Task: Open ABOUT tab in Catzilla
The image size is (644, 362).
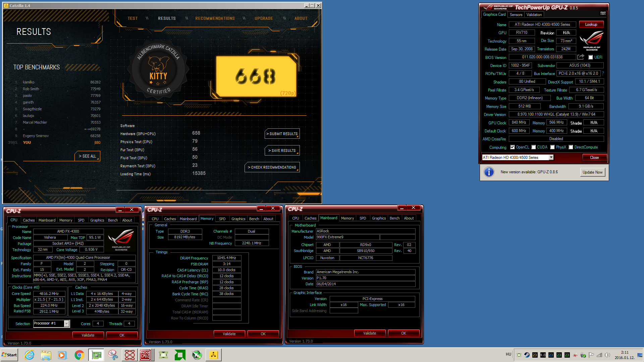Action: coord(301,18)
